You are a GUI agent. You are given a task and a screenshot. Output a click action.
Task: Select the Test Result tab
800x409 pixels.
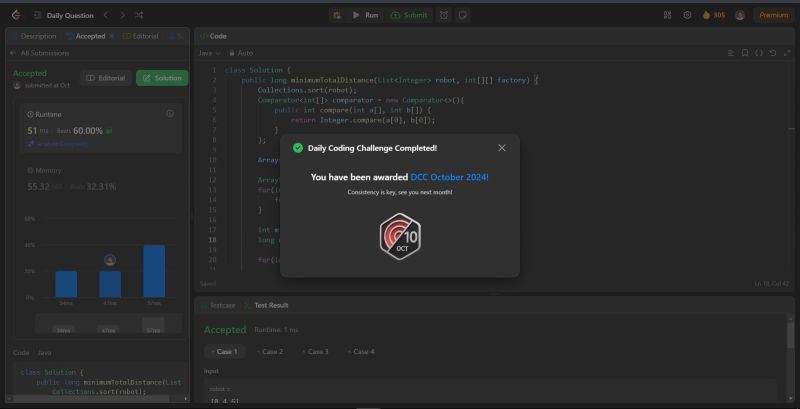click(x=266, y=305)
